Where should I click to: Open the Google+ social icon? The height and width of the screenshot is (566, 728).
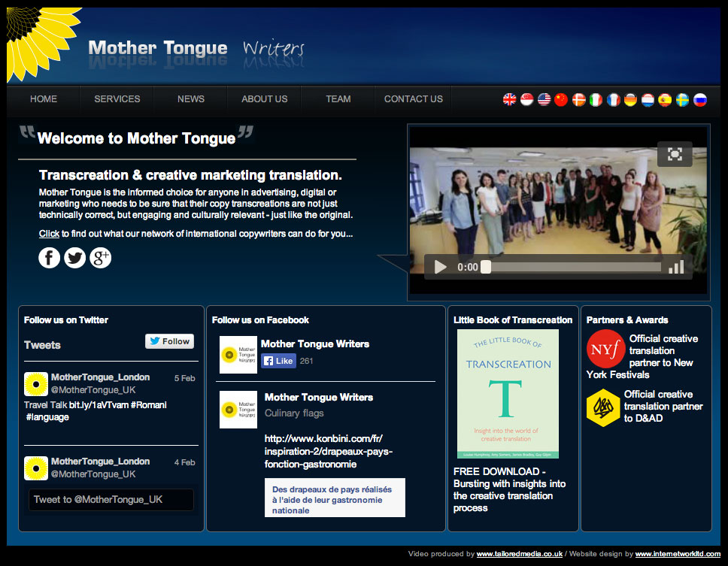tap(100, 258)
